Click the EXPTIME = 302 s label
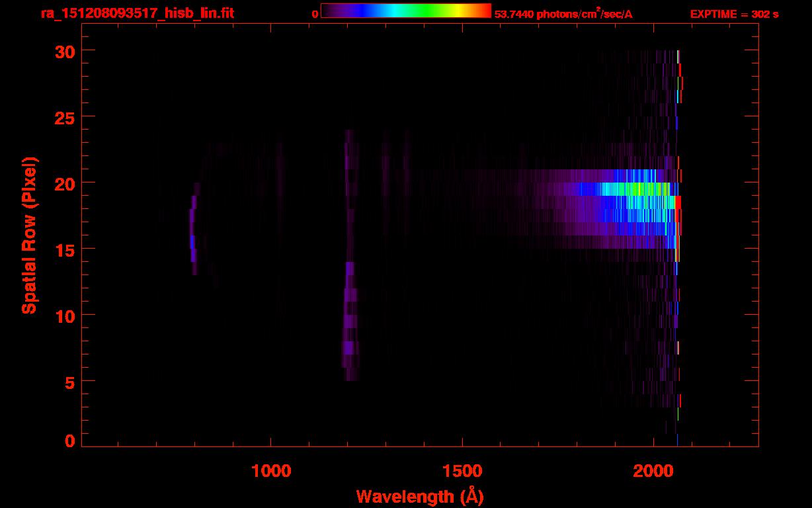 734,14
